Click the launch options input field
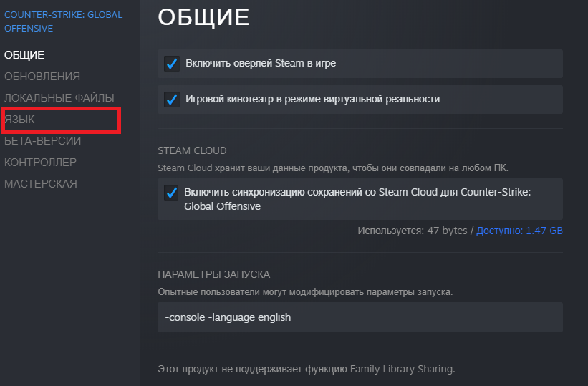 point(360,317)
